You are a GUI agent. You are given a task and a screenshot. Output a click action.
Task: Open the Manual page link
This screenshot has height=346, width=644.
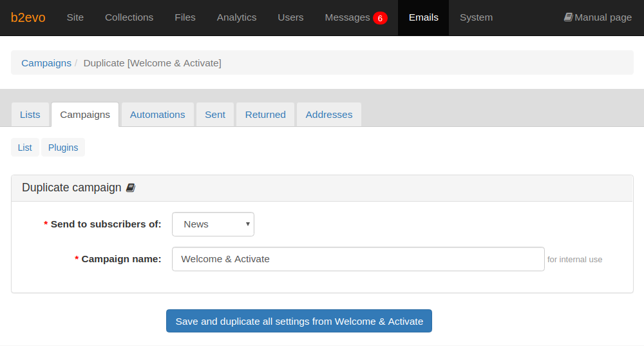[x=598, y=17]
